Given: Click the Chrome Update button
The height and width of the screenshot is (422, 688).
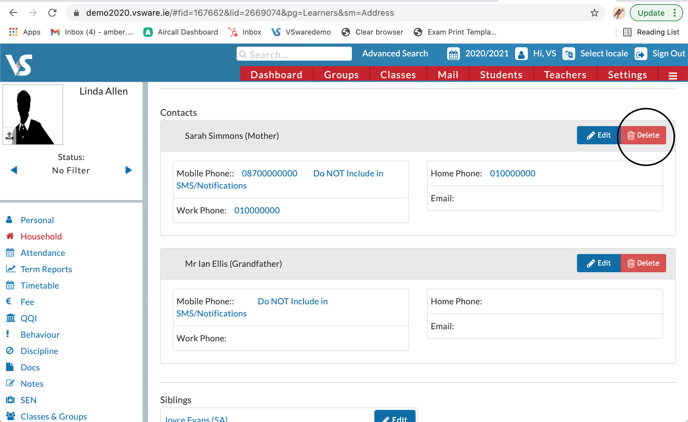Looking at the screenshot, I should point(656,13).
